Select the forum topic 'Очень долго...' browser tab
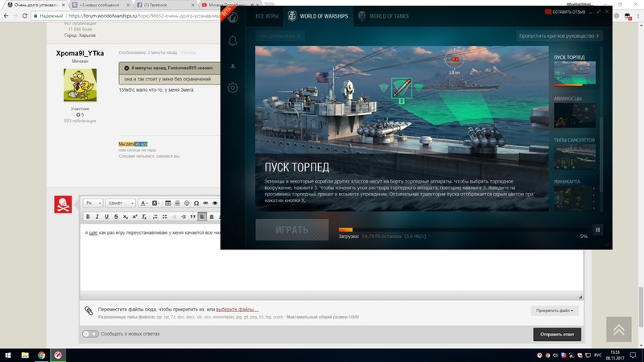644x362 pixels. coord(35,5)
